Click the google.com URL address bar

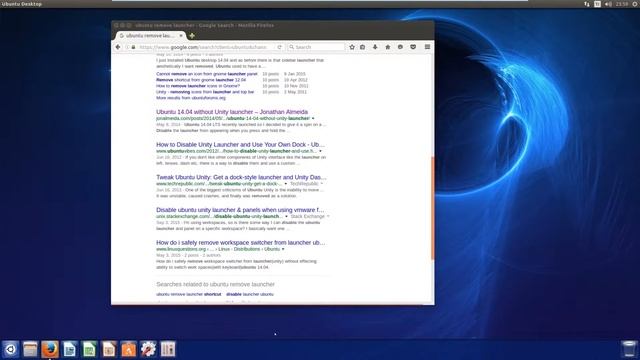click(x=204, y=47)
